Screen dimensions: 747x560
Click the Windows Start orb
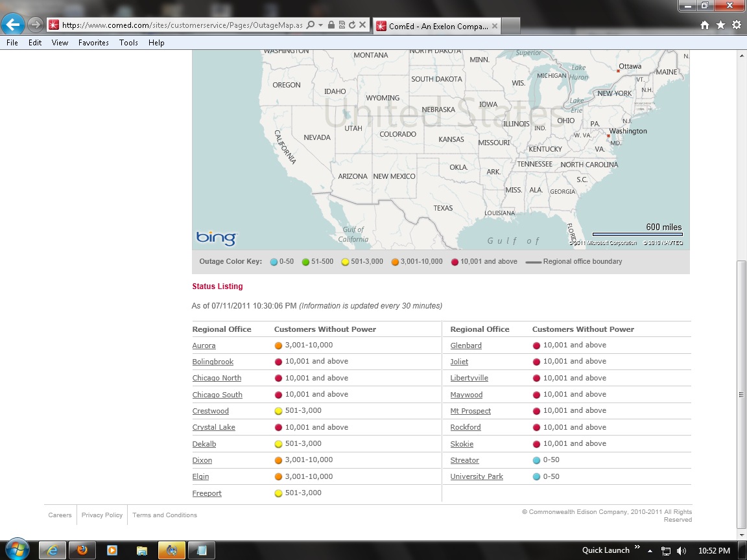pyautogui.click(x=18, y=550)
